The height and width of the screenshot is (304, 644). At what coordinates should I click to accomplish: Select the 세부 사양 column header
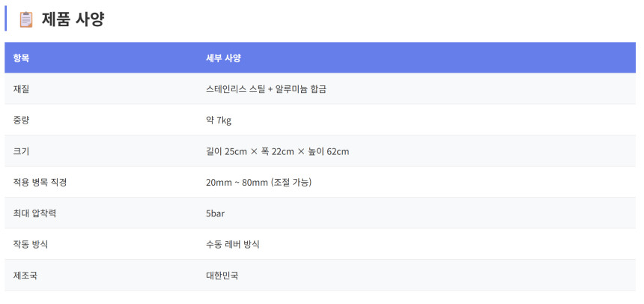point(223,58)
